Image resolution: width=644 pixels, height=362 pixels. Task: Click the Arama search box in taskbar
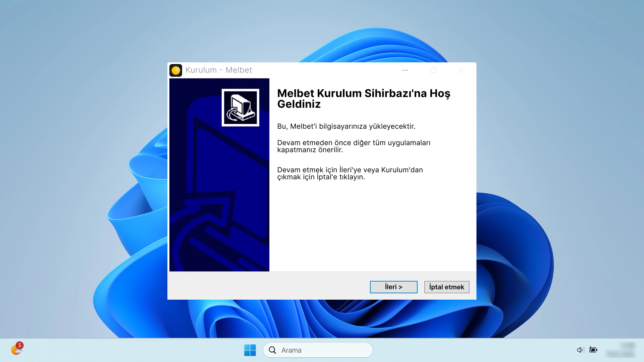tap(318, 350)
